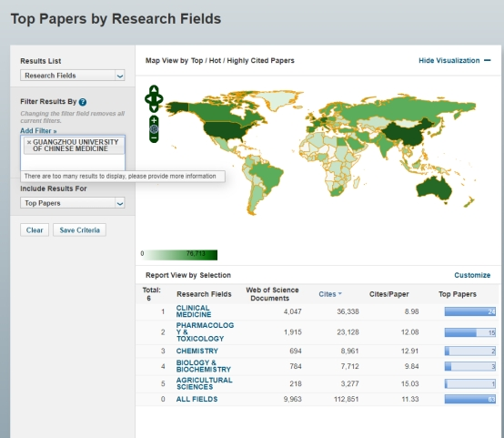
Task: Click the map zoom out minus button
Action: point(154,138)
